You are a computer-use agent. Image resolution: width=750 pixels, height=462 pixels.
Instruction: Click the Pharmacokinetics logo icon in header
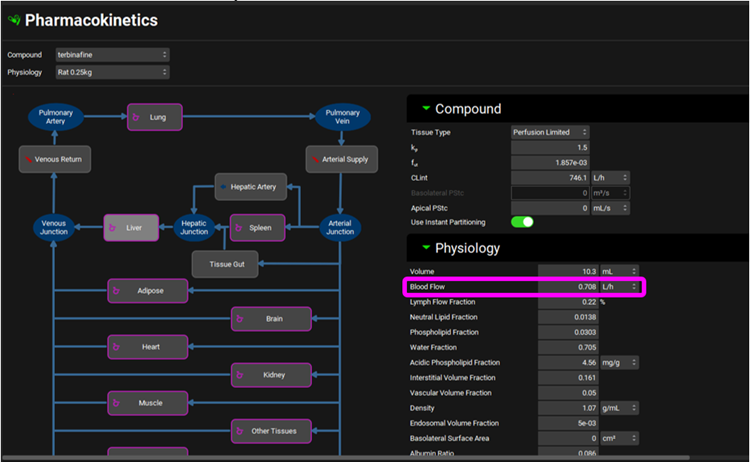tap(13, 20)
